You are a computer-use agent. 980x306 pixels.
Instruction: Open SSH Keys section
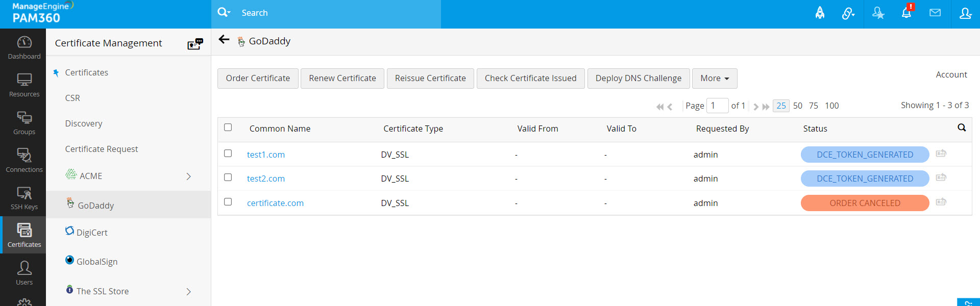(x=24, y=198)
